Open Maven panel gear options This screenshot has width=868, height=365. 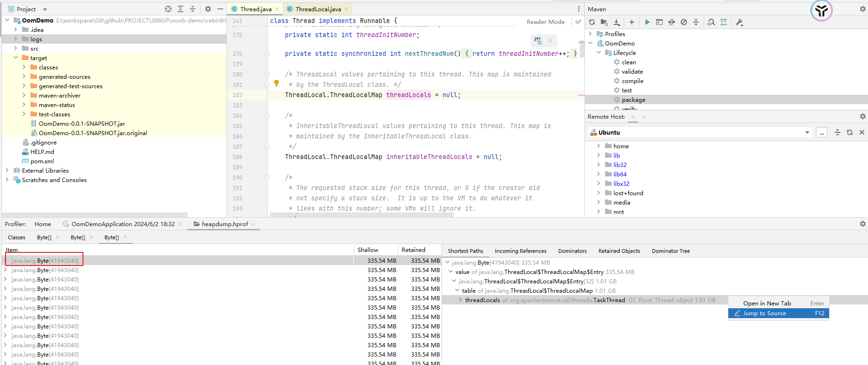point(862,9)
